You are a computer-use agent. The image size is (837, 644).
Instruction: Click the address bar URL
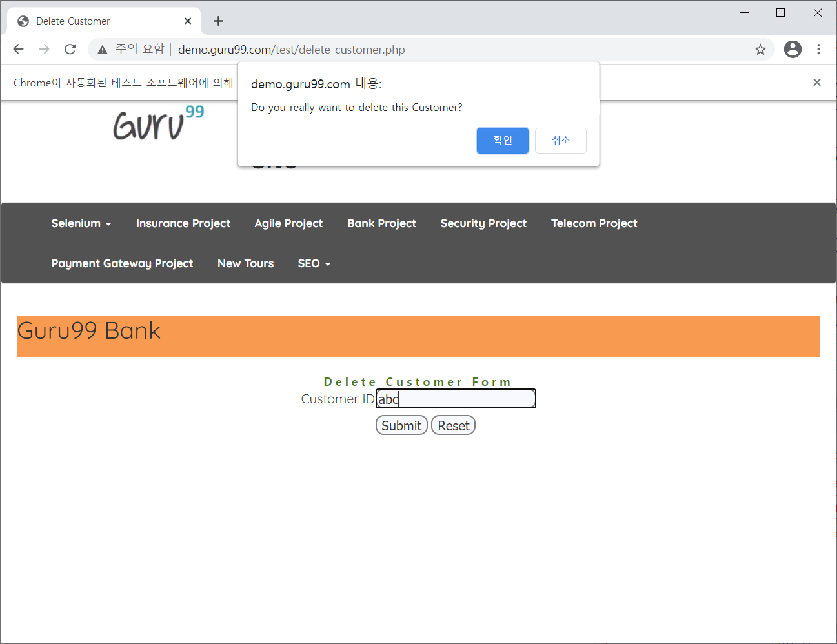292,50
